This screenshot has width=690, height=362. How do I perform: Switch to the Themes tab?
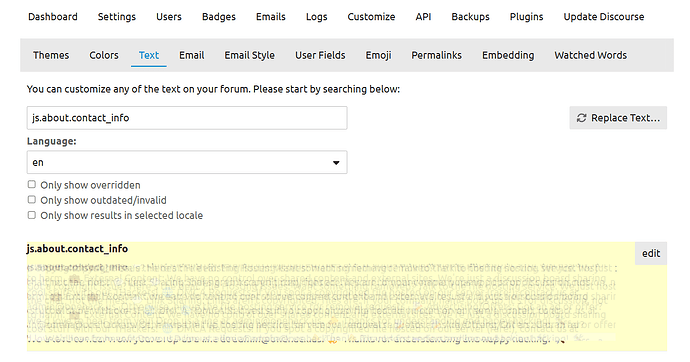tap(51, 55)
